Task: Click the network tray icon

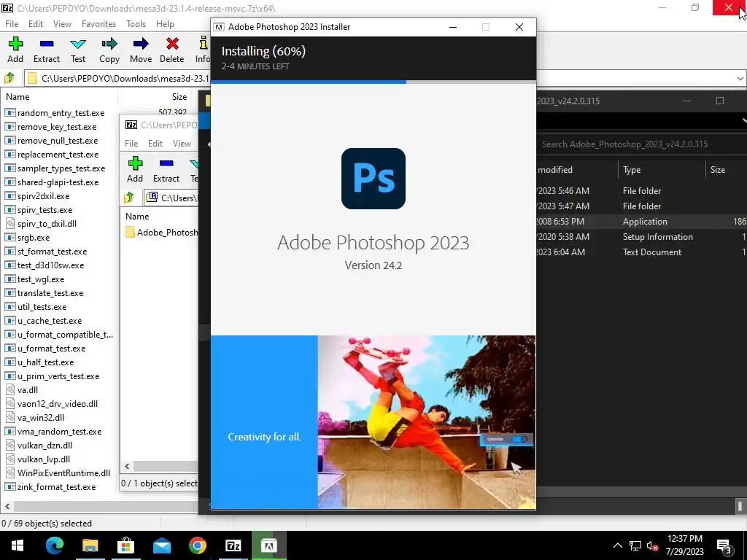Action: click(635, 545)
